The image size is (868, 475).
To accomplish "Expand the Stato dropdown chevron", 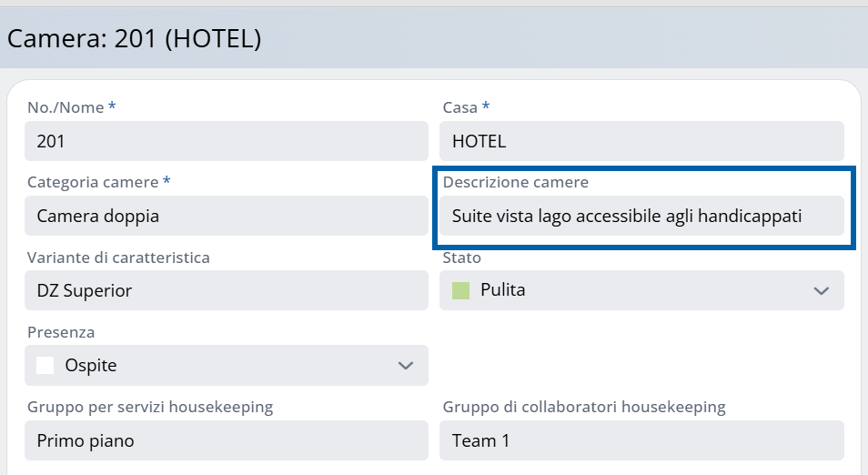I will (x=821, y=291).
